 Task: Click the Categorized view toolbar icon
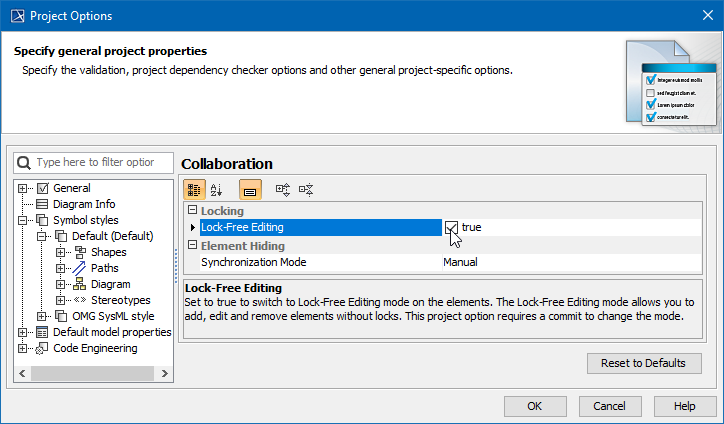click(x=194, y=189)
